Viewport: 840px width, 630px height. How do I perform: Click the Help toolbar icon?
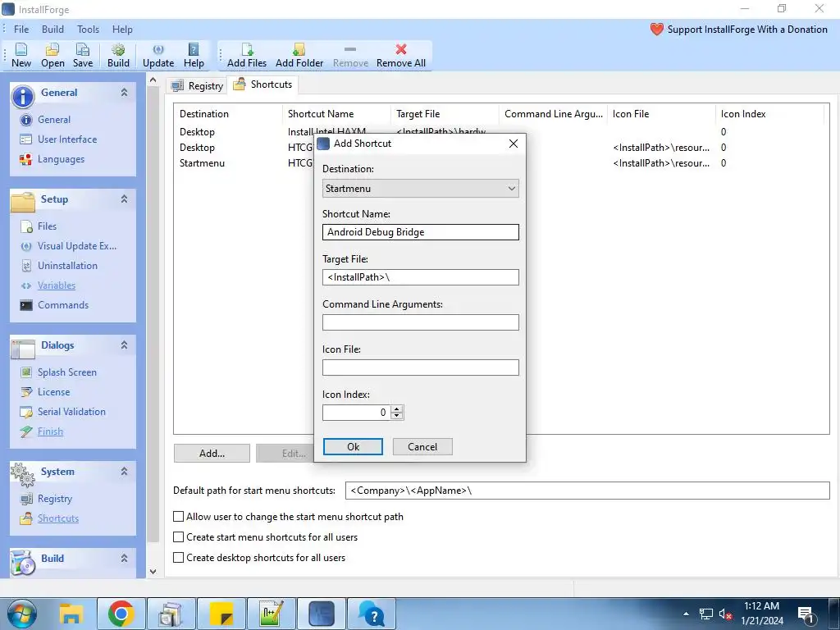pyautogui.click(x=194, y=55)
